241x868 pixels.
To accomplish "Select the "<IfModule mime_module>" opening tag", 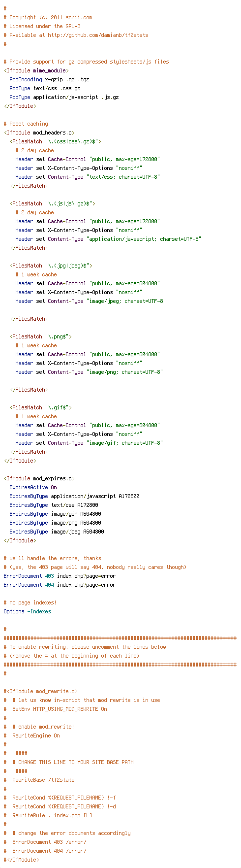I will click(x=36, y=70).
